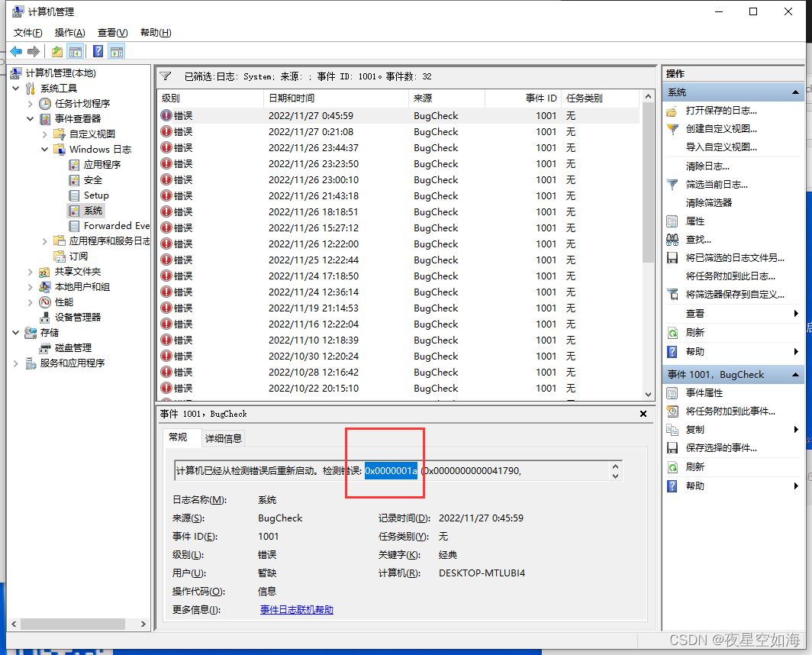Image resolution: width=812 pixels, height=655 pixels.
Task: Sort events by 日期和时间 column header
Action: (x=336, y=98)
